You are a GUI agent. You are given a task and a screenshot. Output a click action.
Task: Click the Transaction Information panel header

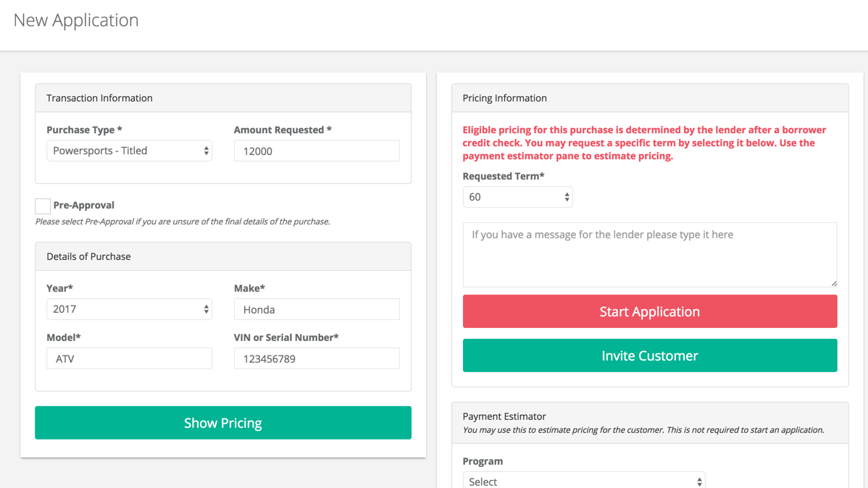click(99, 98)
